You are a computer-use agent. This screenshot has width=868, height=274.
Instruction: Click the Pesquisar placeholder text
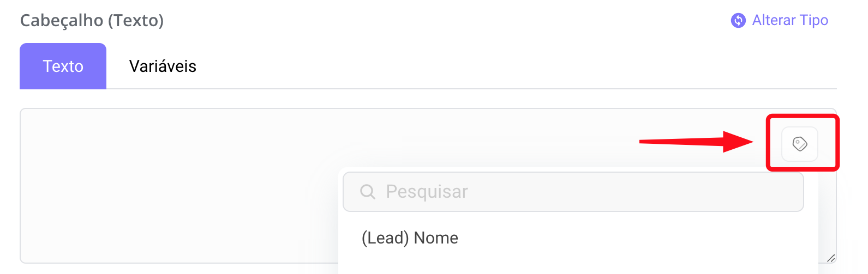click(427, 192)
